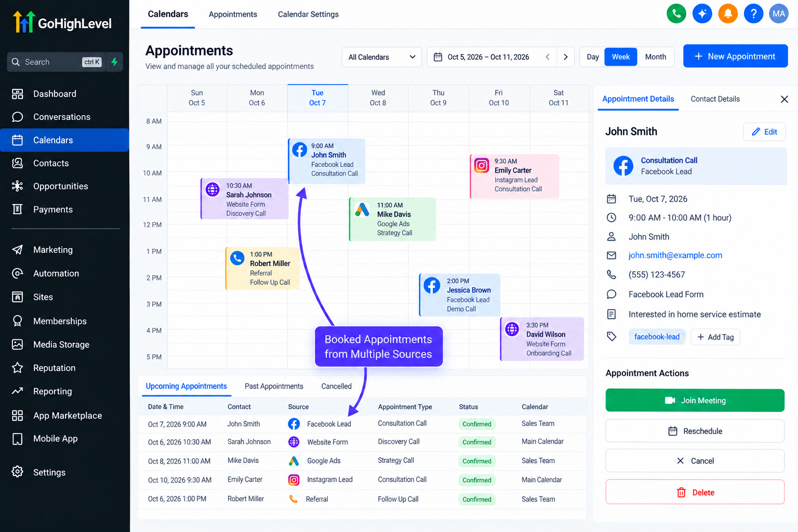
Task: Open Emily Carter Instagram Lead event
Action: point(514,176)
